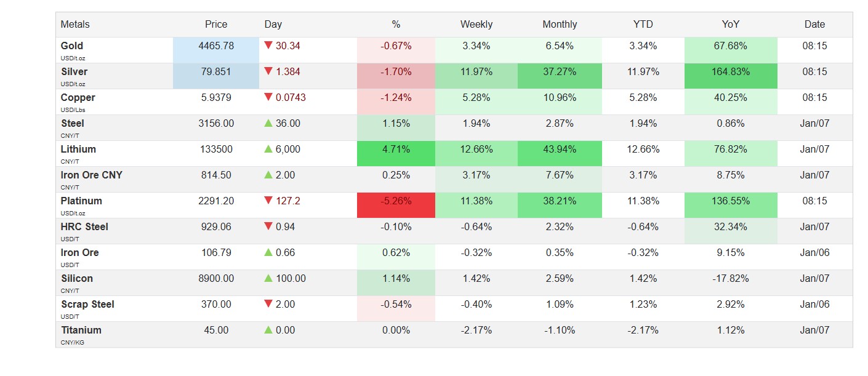
Task: Click the Silver 164.83% YoY cell
Action: (731, 72)
